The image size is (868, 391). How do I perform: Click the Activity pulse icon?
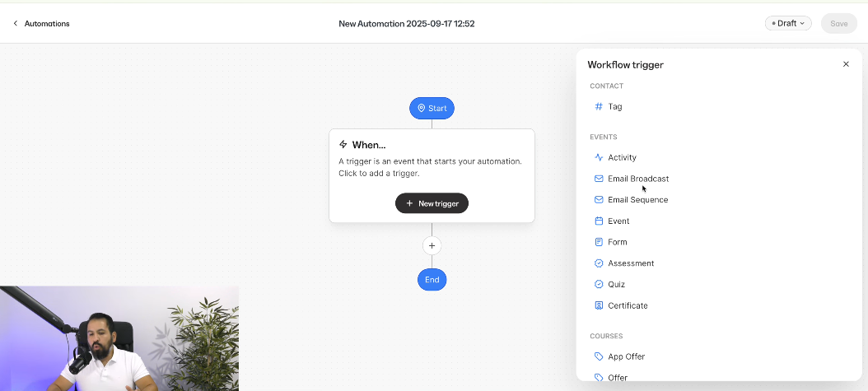click(599, 157)
